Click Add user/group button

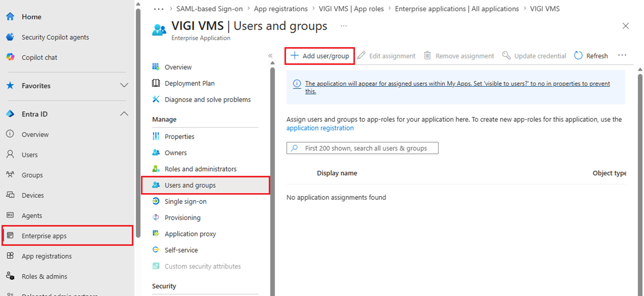(x=320, y=56)
